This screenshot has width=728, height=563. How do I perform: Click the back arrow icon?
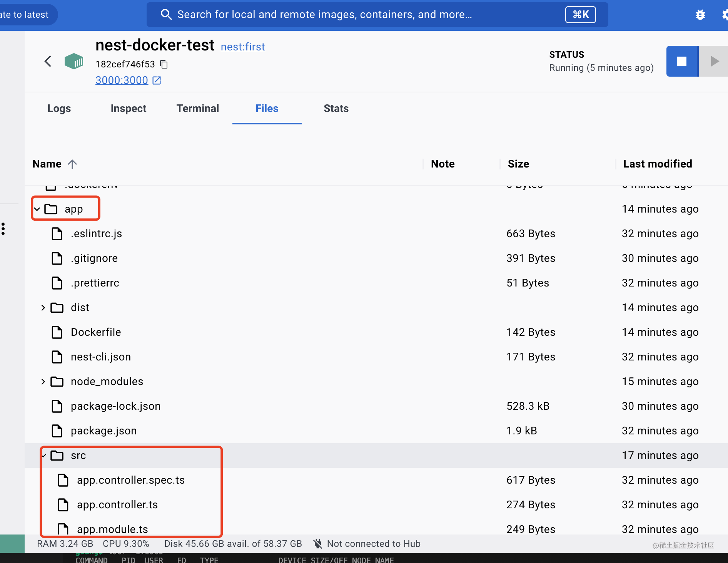pyautogui.click(x=48, y=61)
